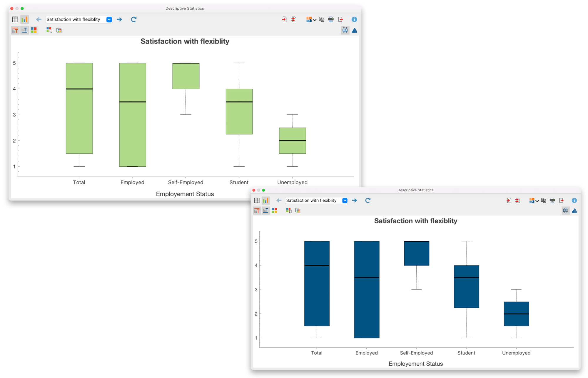Image resolution: width=588 pixels, height=378 pixels.
Task: Click the blue Employed box
Action: click(367, 290)
